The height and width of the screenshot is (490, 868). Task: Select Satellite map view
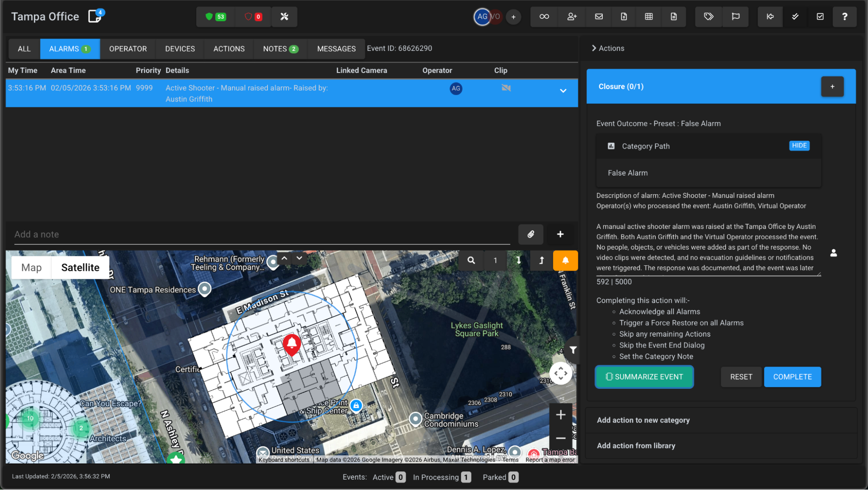[80, 268]
